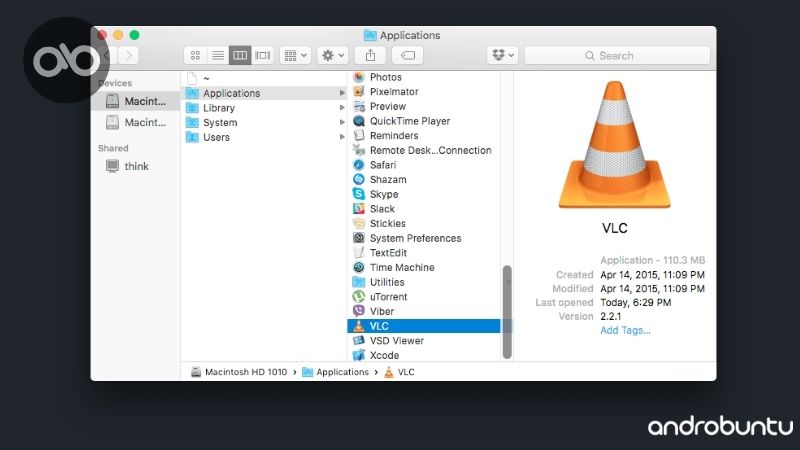The height and width of the screenshot is (450, 800).
Task: Select the TextEdit app icon
Action: tap(359, 253)
